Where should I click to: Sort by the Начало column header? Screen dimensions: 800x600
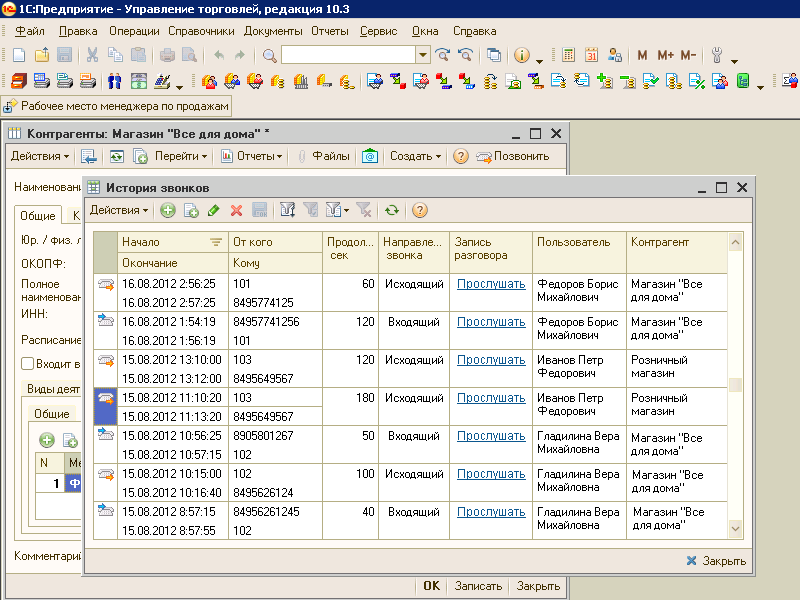172,242
